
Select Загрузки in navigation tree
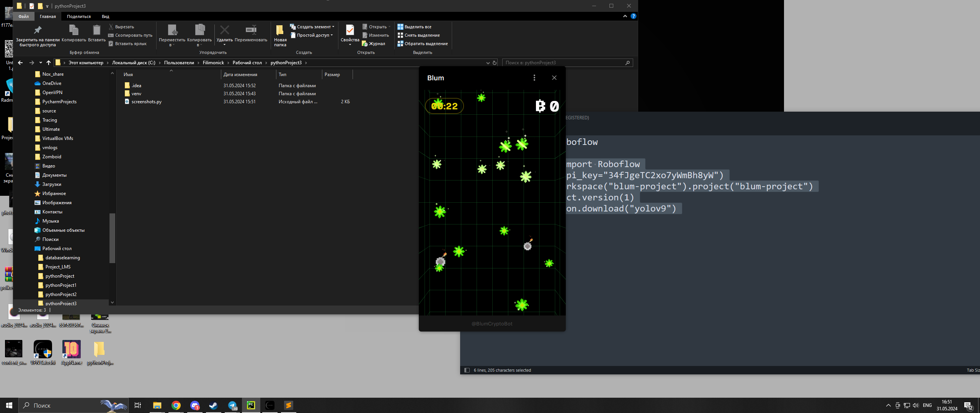(x=52, y=184)
